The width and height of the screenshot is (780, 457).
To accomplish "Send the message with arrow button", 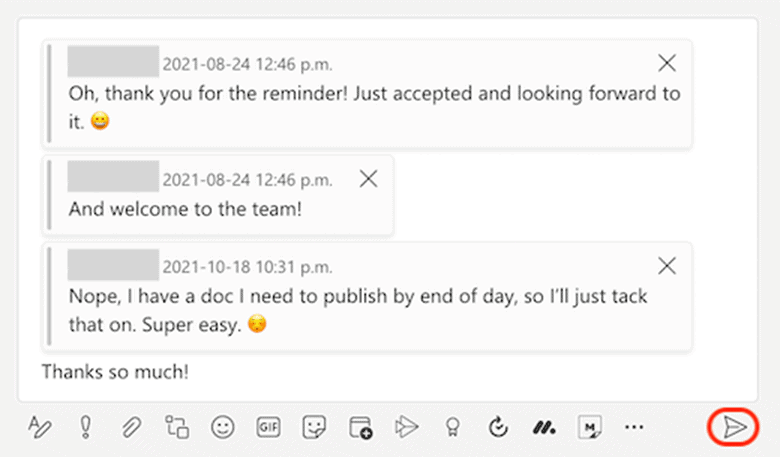I will pyautogui.click(x=734, y=427).
